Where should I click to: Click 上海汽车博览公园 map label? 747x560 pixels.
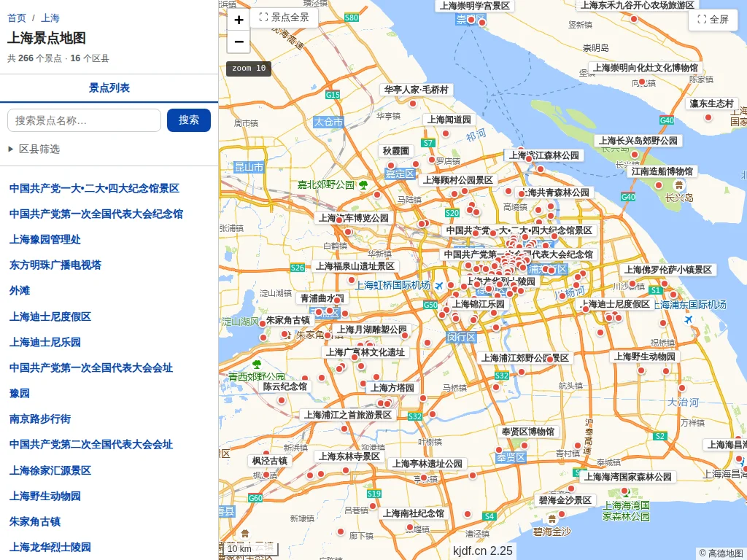coord(354,218)
